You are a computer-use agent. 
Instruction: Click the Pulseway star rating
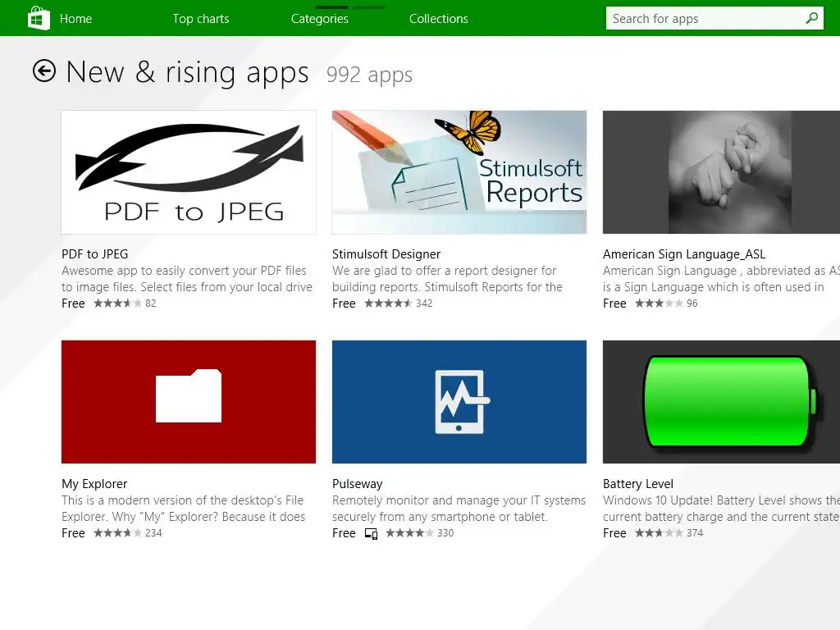click(410, 533)
